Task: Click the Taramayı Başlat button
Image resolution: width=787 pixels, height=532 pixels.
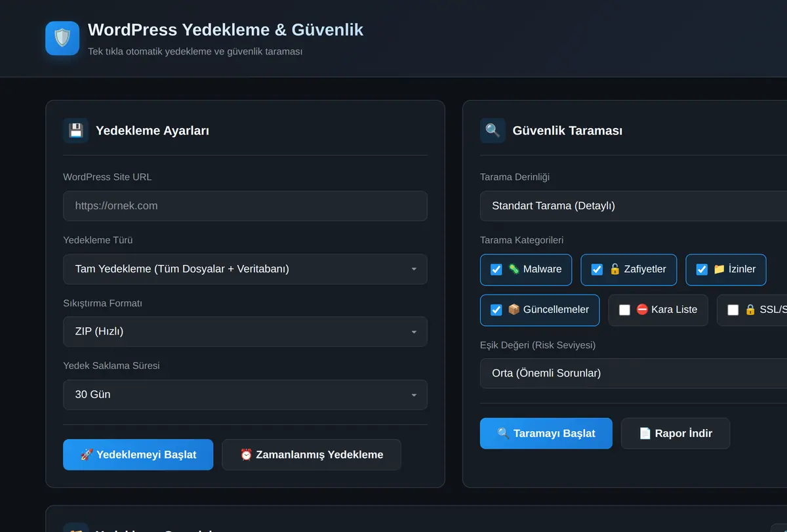Action: pos(546,434)
